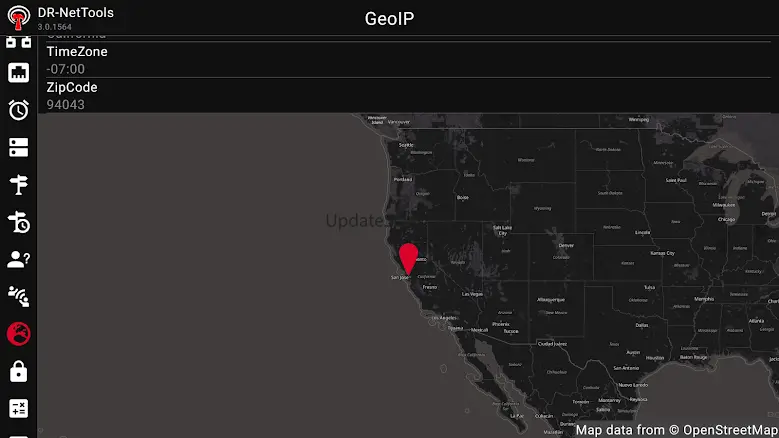This screenshot has height=438, width=779.
Task: Click the GeoIP page title
Action: click(389, 18)
